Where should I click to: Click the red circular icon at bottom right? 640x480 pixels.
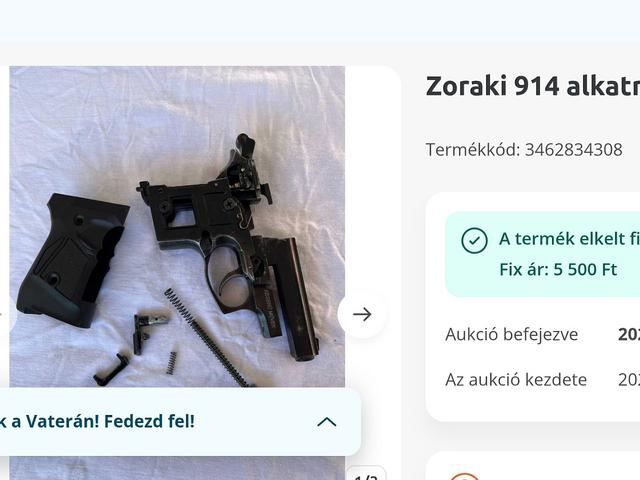point(464,476)
